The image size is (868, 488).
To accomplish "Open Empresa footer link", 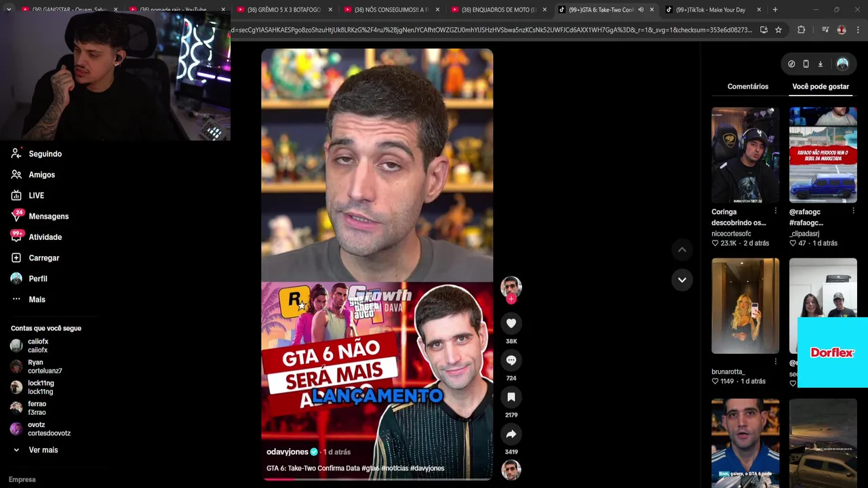I will tap(22, 480).
